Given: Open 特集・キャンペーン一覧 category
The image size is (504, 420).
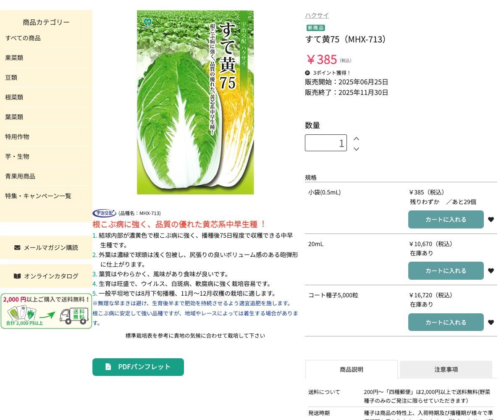Looking at the screenshot, I should pos(38,196).
